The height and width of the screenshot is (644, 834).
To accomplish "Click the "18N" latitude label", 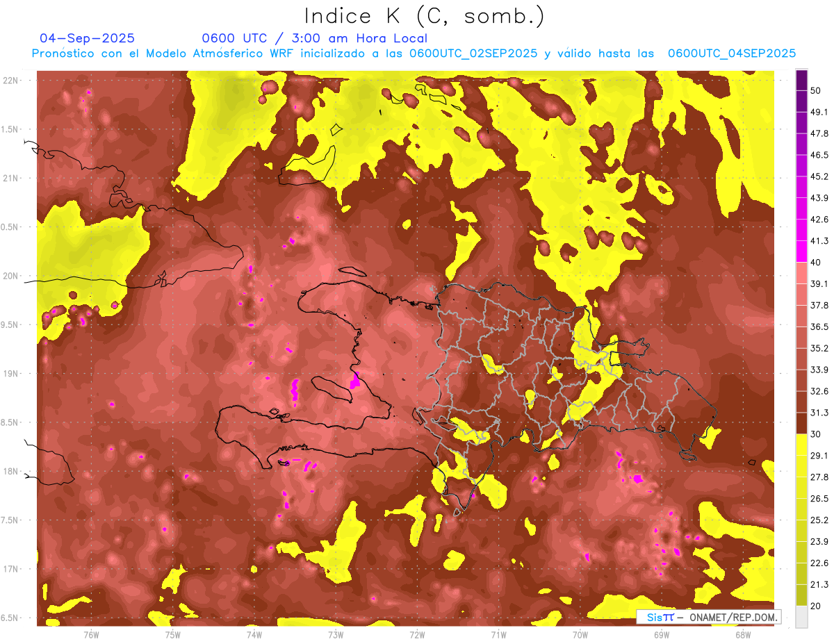I will click(11, 472).
